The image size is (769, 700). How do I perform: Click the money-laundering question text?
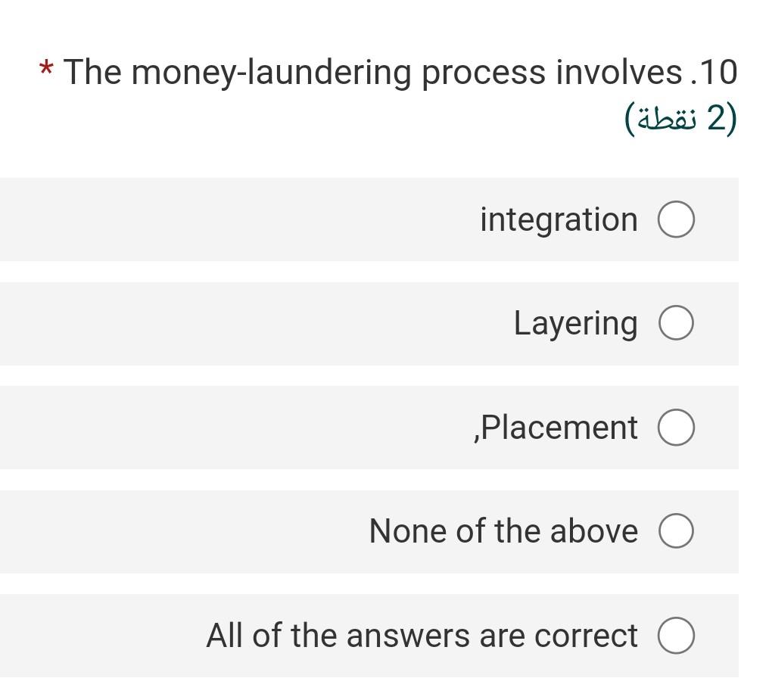point(378,73)
